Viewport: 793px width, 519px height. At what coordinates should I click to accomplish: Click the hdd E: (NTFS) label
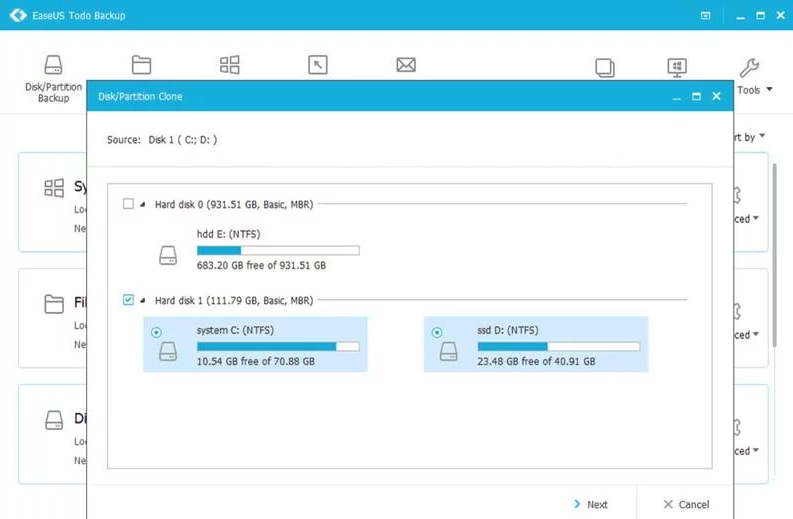(x=229, y=234)
